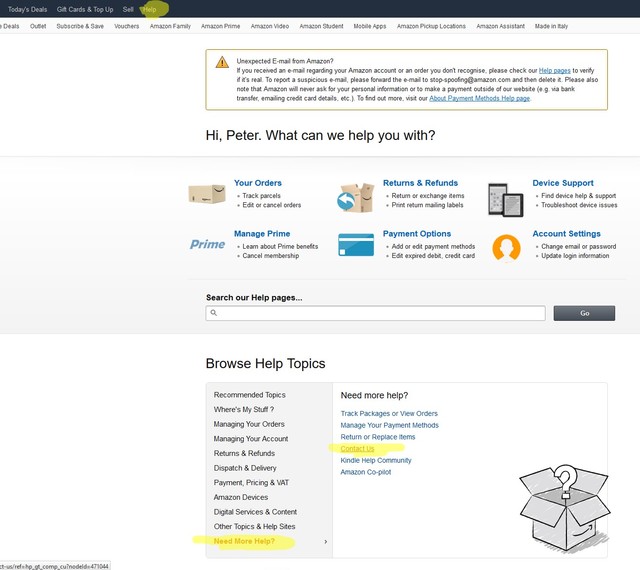Go to Subscribe & Save
This screenshot has width=640, height=570.
(80, 26)
